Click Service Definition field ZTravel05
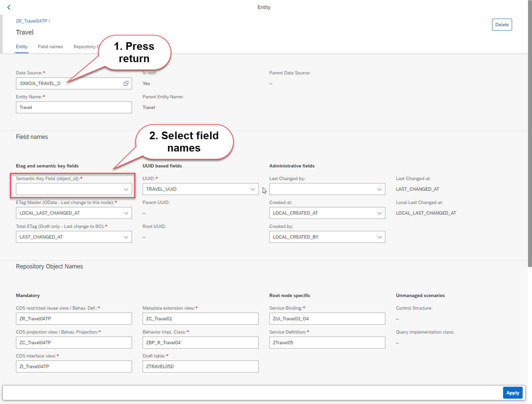Screen dimensions: 532x404 [327, 343]
